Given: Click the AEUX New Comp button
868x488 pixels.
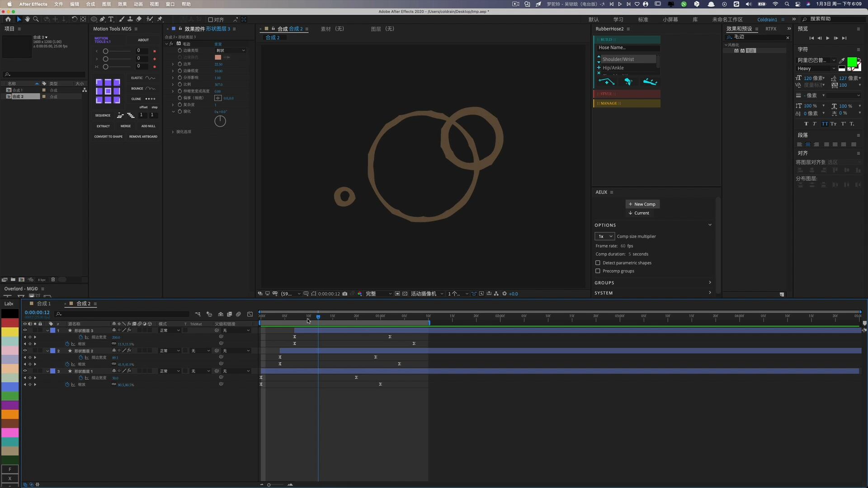Looking at the screenshot, I should tap(642, 204).
